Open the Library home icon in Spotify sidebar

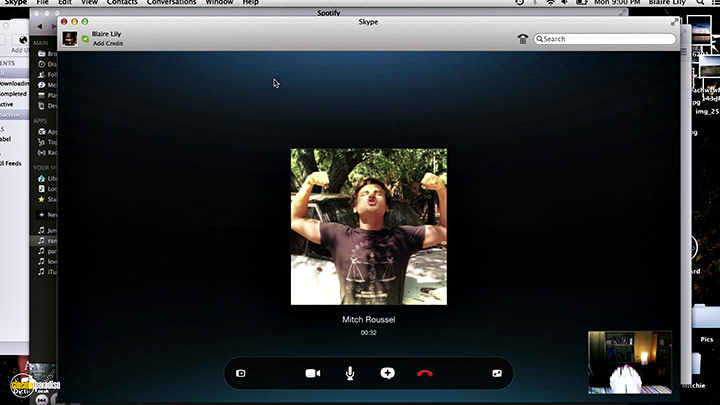click(41, 178)
